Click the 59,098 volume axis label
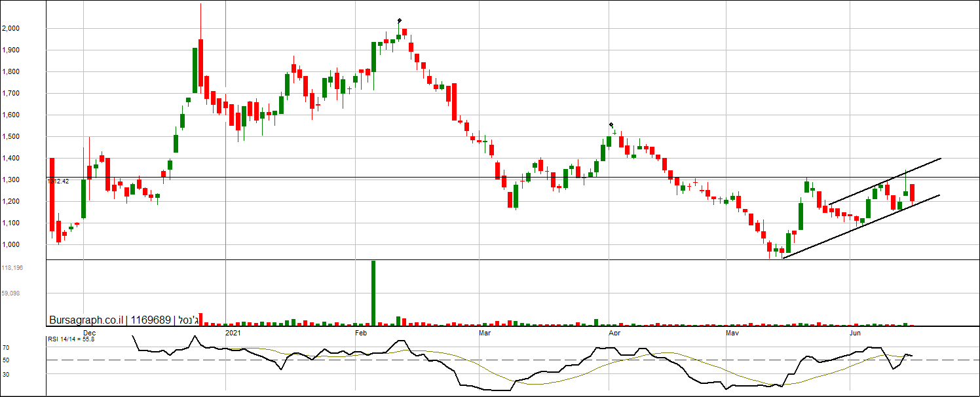Viewport: 980px width, 397px height. [x=11, y=293]
